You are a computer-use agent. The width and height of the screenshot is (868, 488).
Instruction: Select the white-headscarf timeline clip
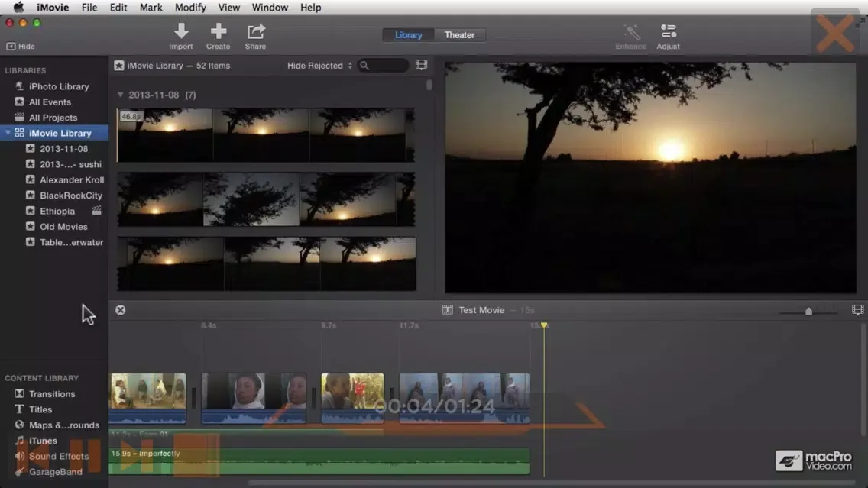point(254,399)
